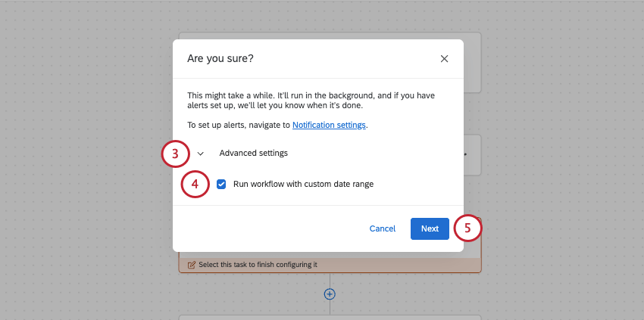
Task: Open the Notification settings link
Action: pos(329,125)
